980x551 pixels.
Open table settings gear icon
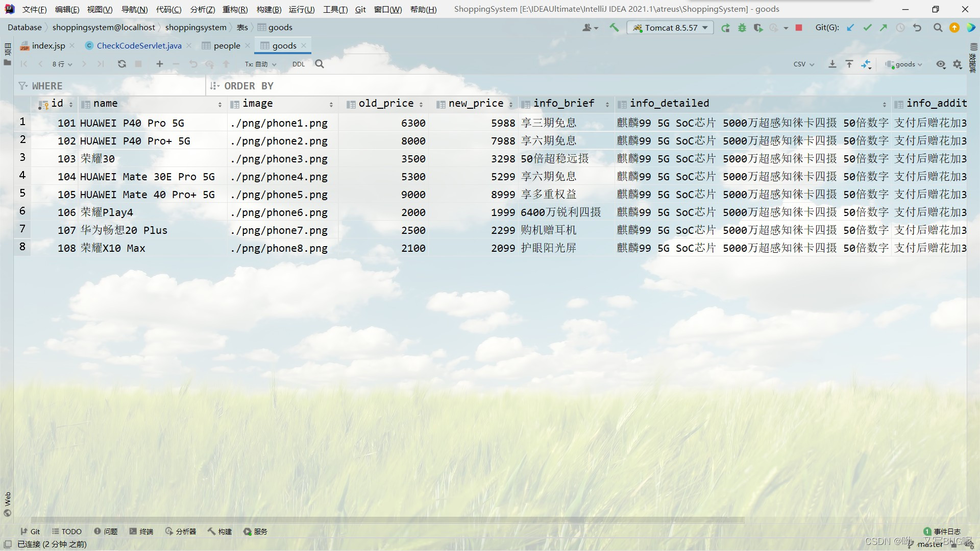(x=958, y=64)
